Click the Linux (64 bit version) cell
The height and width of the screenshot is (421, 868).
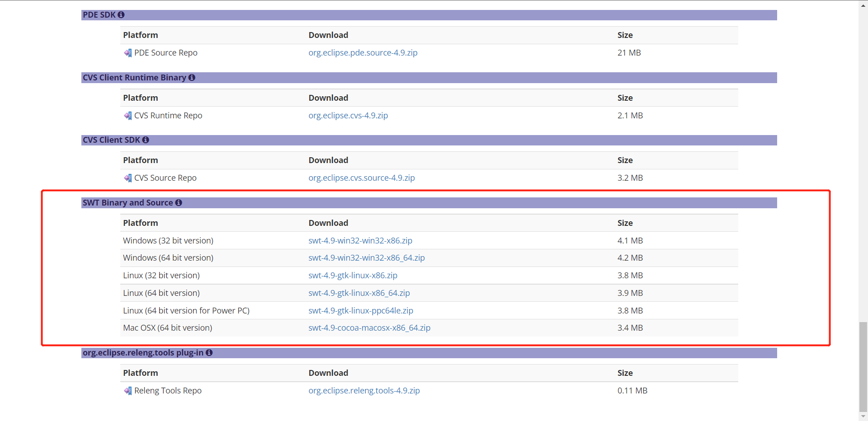[161, 293]
